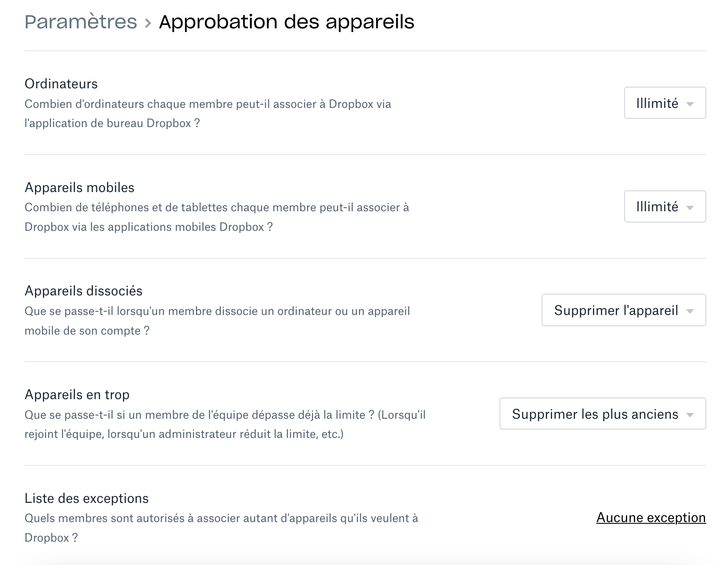This screenshot has height=565, width=728.
Task: Open the Aucune exception link
Action: pyautogui.click(x=651, y=517)
